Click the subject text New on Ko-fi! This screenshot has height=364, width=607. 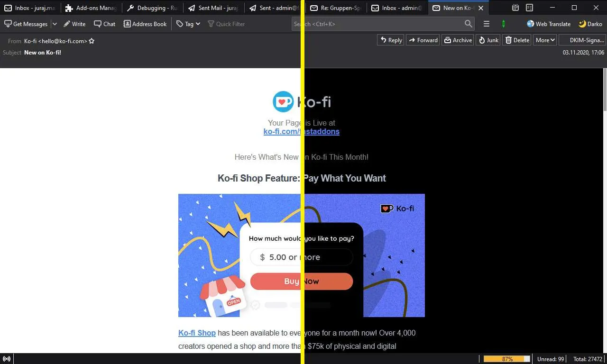[43, 52]
